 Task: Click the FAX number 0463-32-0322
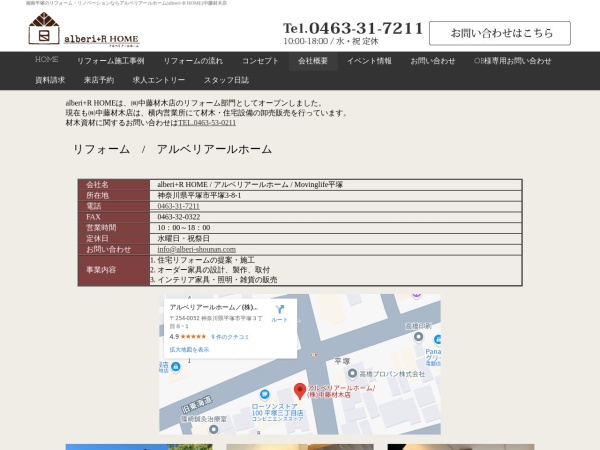pos(179,217)
